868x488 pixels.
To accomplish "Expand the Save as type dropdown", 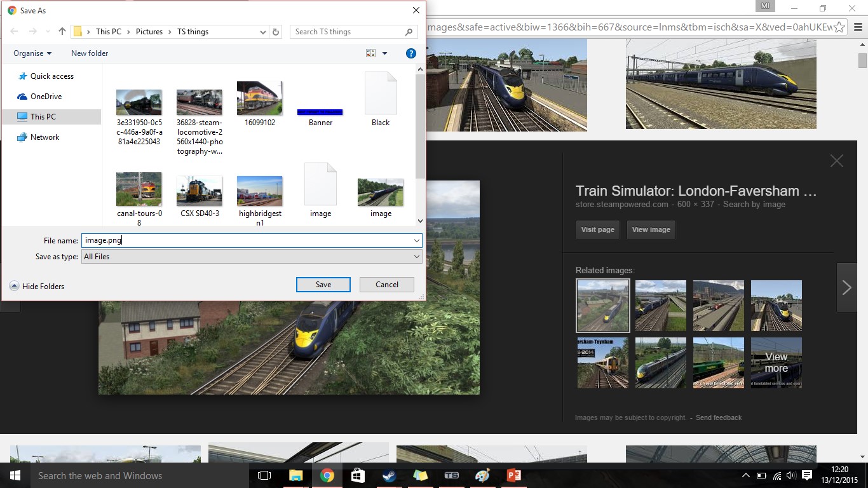I will tap(416, 257).
